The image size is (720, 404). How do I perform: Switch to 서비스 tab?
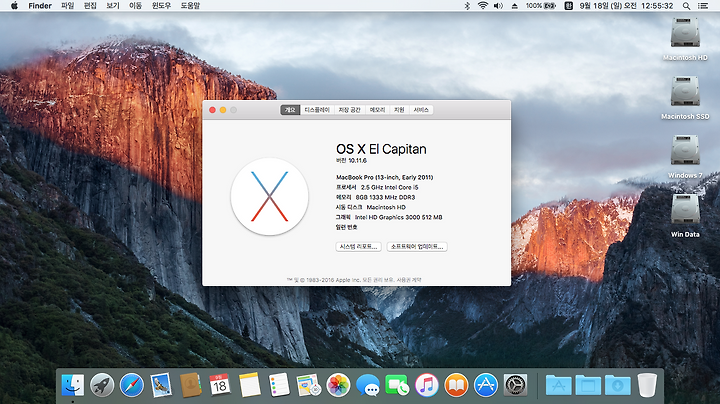click(421, 110)
